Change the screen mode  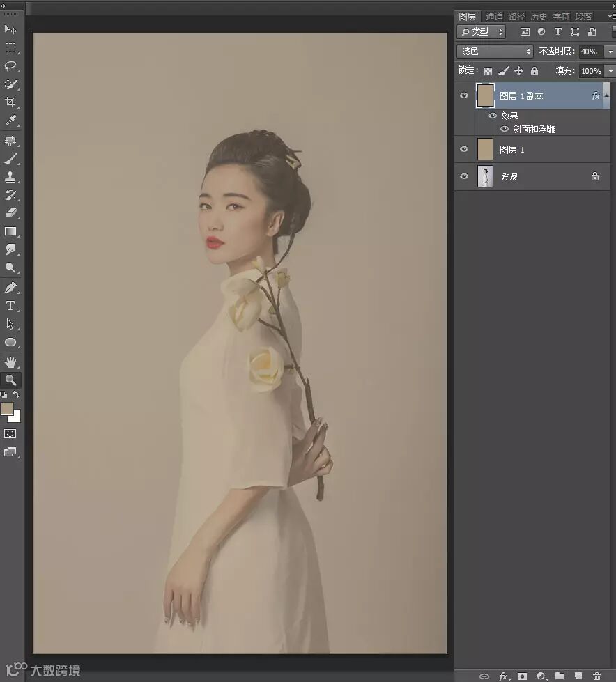tap(10, 452)
